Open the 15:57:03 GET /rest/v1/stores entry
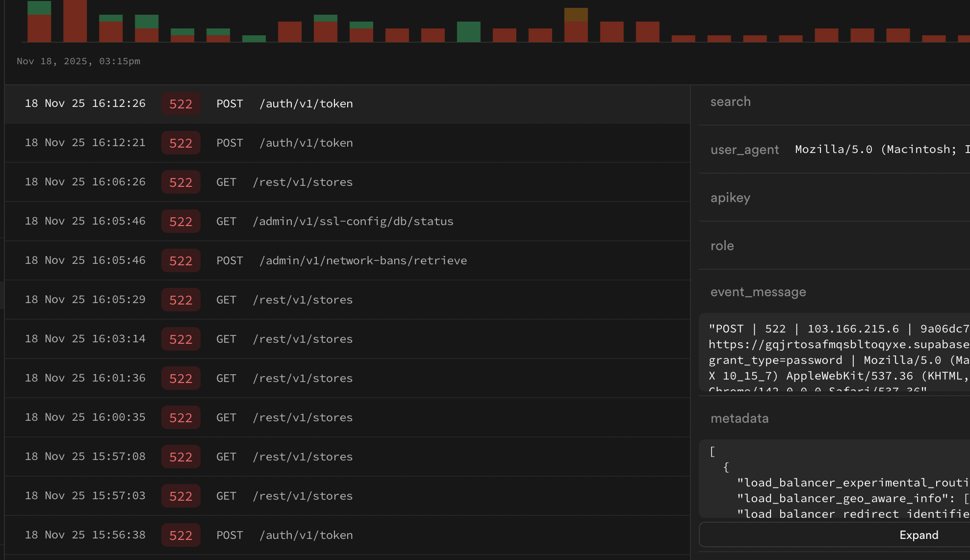This screenshot has height=560, width=970. pyautogui.click(x=303, y=496)
